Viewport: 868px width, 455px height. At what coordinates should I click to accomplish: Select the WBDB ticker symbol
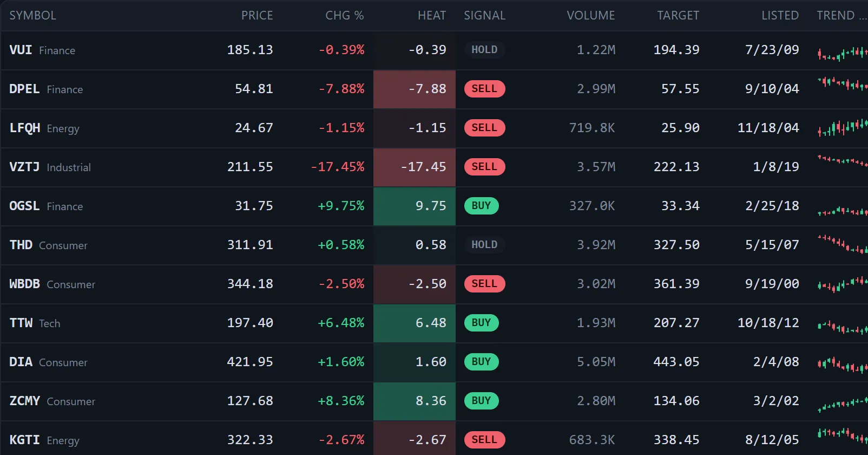point(25,284)
